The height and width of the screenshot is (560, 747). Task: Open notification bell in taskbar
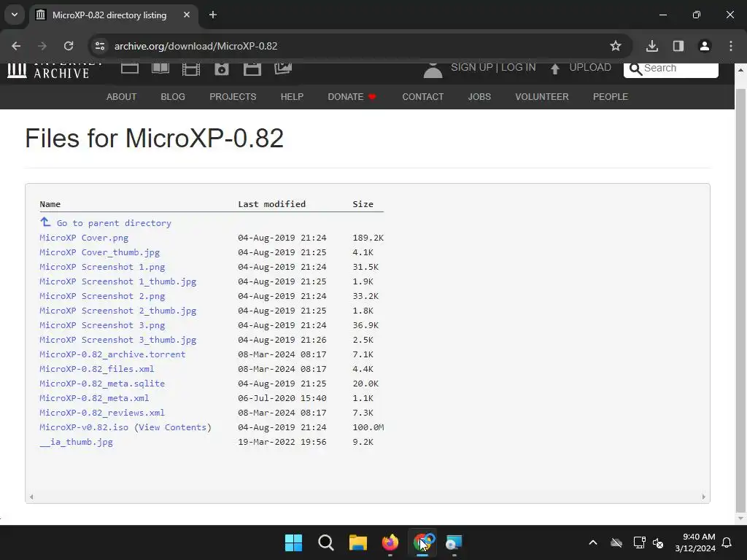coord(727,542)
